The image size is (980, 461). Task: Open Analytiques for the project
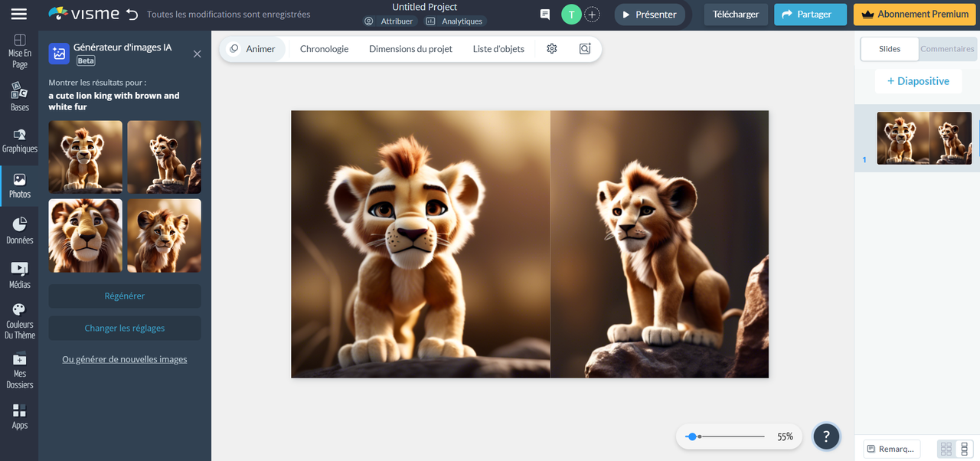click(x=454, y=21)
